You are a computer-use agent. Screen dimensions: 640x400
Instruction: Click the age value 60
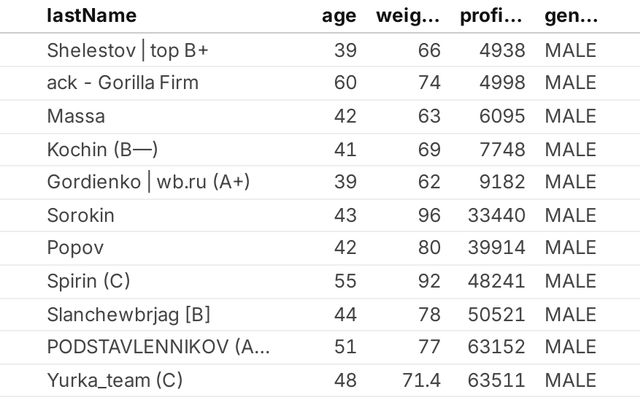click(x=345, y=83)
